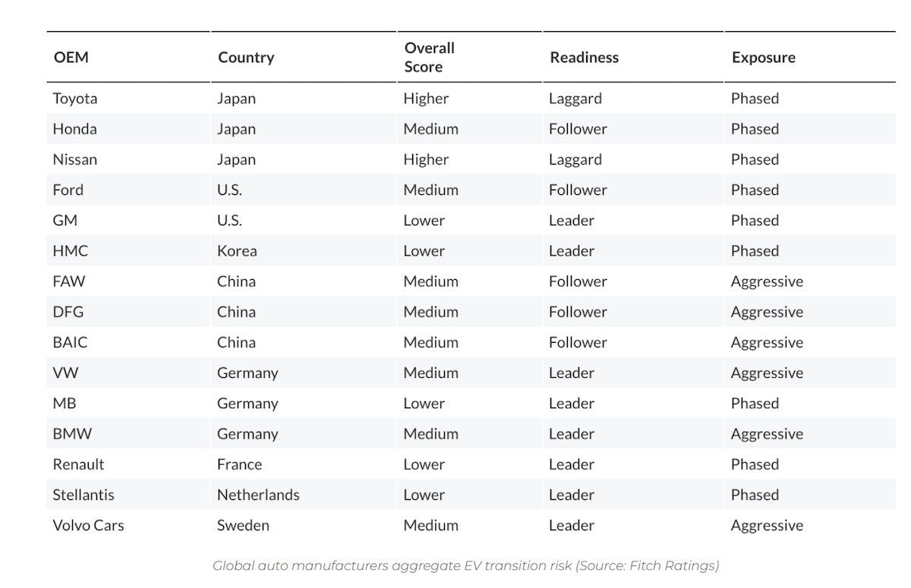
Task: Select the Netherlands country cell
Action: click(258, 495)
